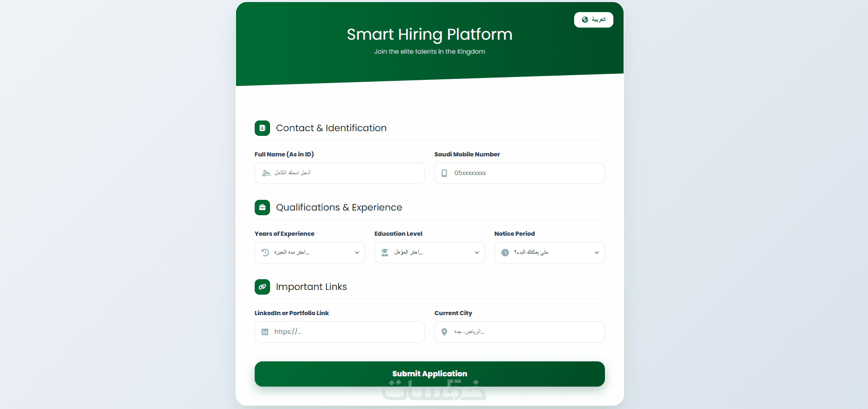Focus the Full Name input field
This screenshot has height=409, width=868.
tap(345, 173)
